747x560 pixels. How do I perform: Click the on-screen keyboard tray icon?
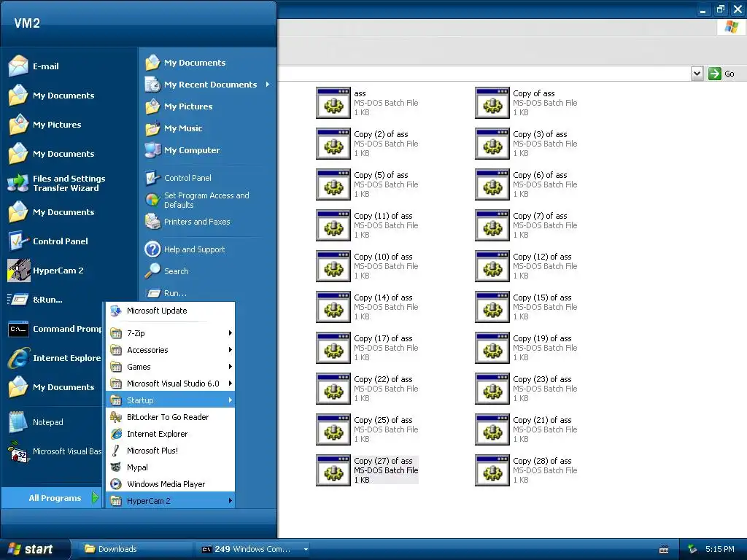tap(664, 550)
